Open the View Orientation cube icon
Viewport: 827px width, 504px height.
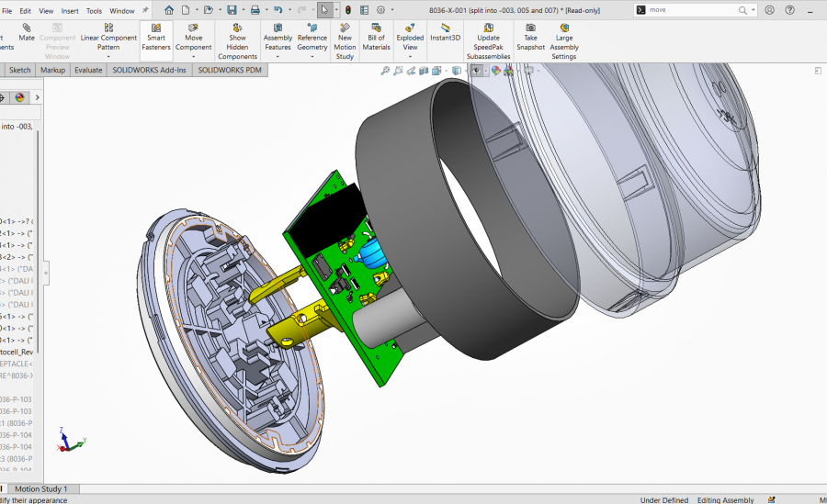[436, 71]
